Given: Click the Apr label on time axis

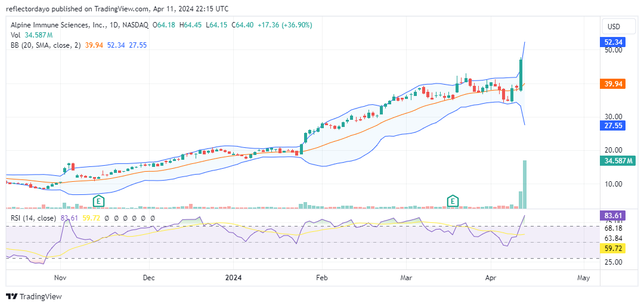Looking at the screenshot, I should (491, 278).
